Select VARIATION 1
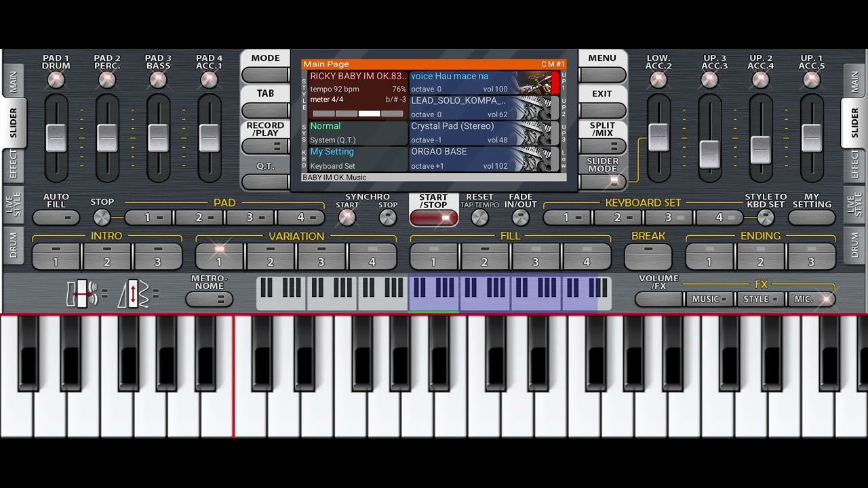This screenshot has height=488, width=868. tap(219, 256)
